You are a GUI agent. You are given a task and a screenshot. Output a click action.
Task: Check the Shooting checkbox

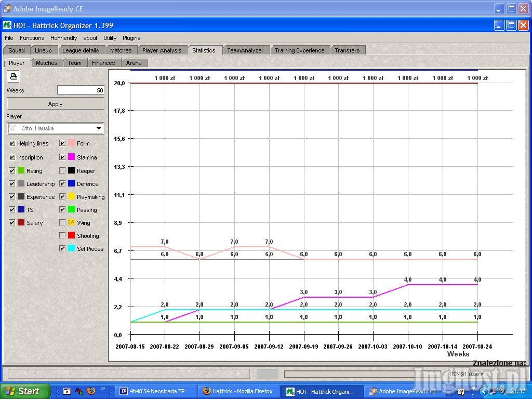[62, 235]
